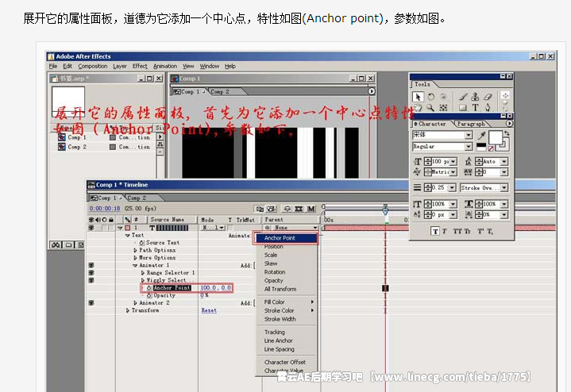571x392 pixels.
Task: Select the Eraser tool
Action: [488, 97]
